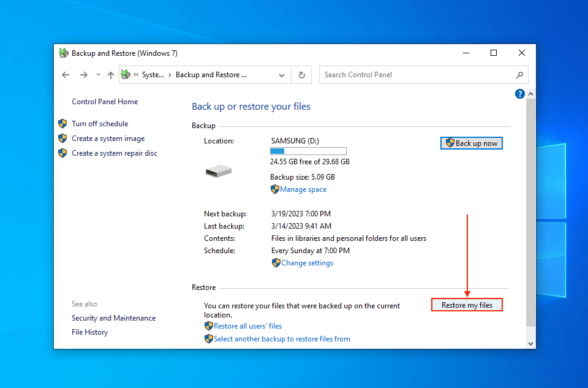Click Restore my files button
This screenshot has width=588, height=388.
[x=467, y=305]
